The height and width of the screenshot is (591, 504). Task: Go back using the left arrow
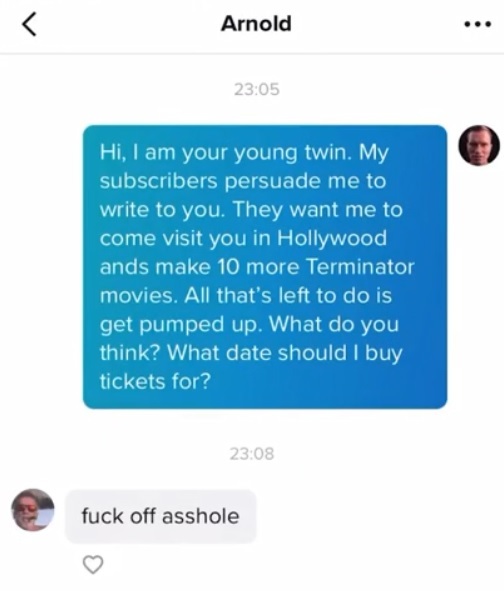pos(29,24)
